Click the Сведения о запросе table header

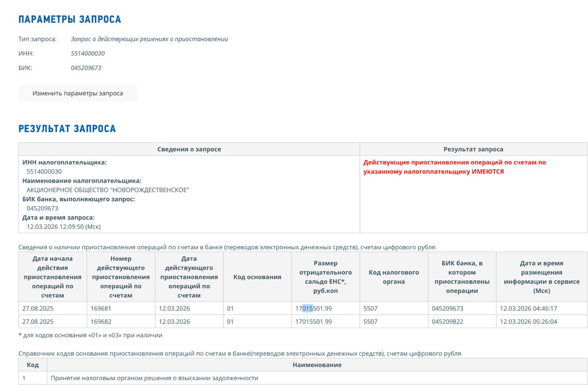point(189,149)
